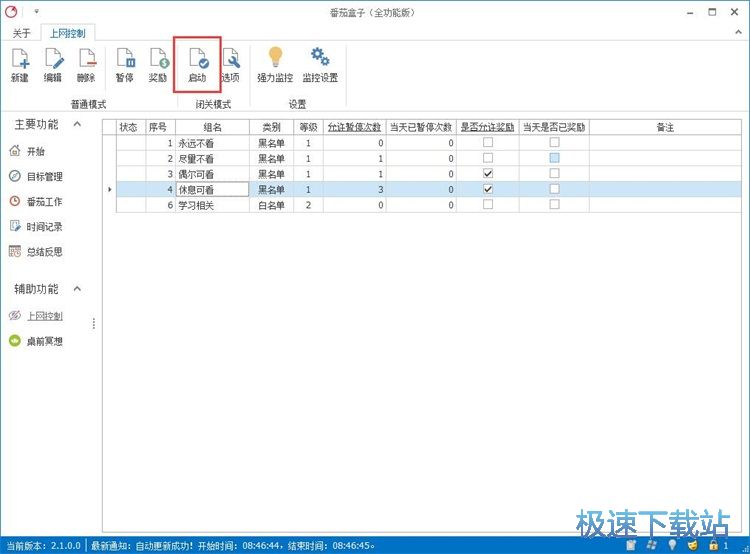Click the 强力监控 lightbulb icon
The image size is (750, 554).
(275, 57)
